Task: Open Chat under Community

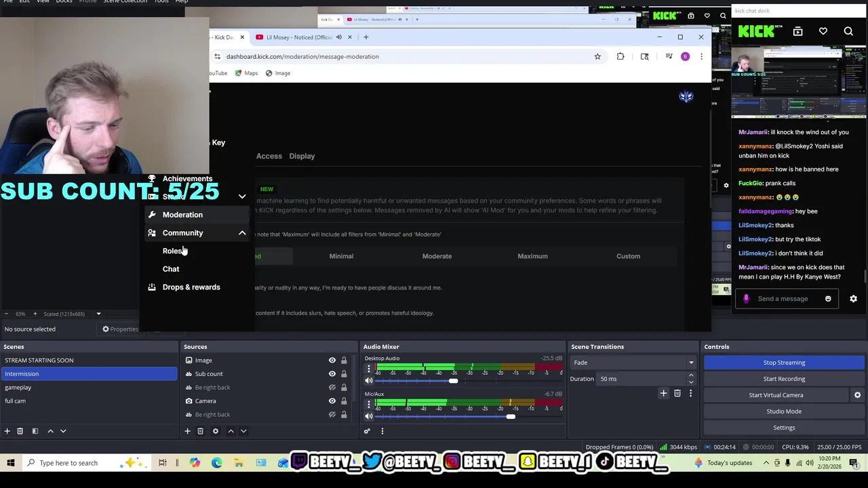Action: pyautogui.click(x=171, y=269)
